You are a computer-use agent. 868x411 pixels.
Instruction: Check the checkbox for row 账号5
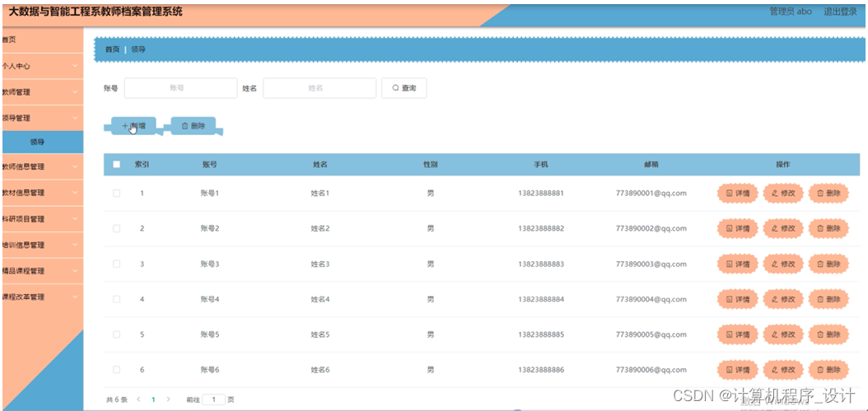pyautogui.click(x=116, y=334)
